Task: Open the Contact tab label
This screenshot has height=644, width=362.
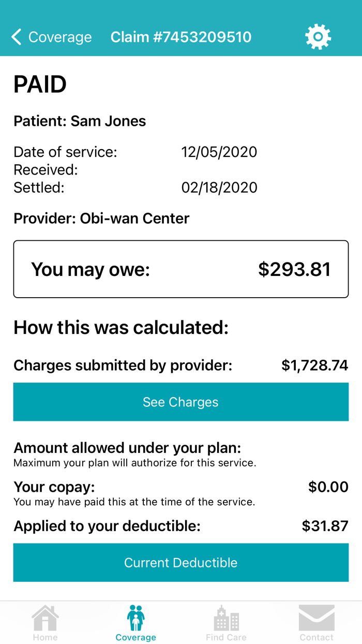Action: click(x=316, y=637)
